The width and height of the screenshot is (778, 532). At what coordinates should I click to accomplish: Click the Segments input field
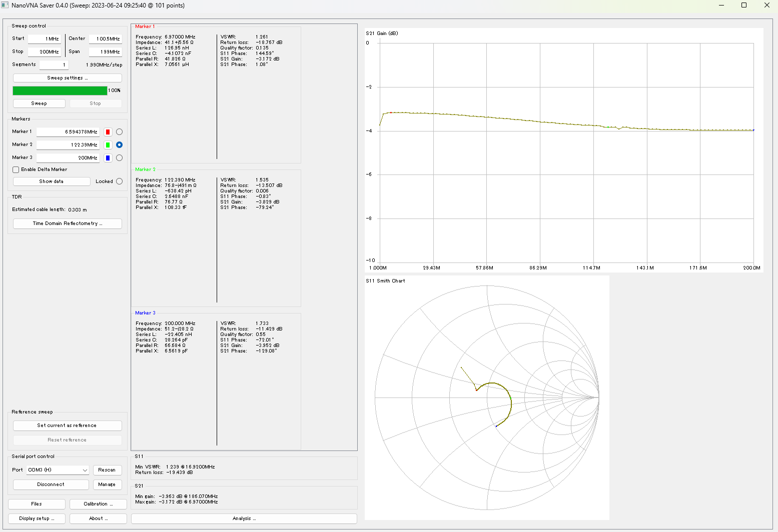click(54, 65)
